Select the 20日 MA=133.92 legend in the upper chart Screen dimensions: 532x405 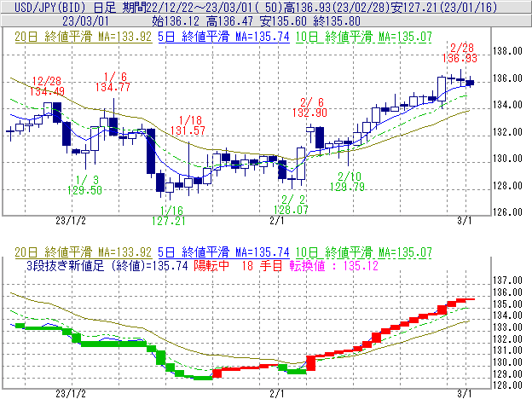[83, 37]
